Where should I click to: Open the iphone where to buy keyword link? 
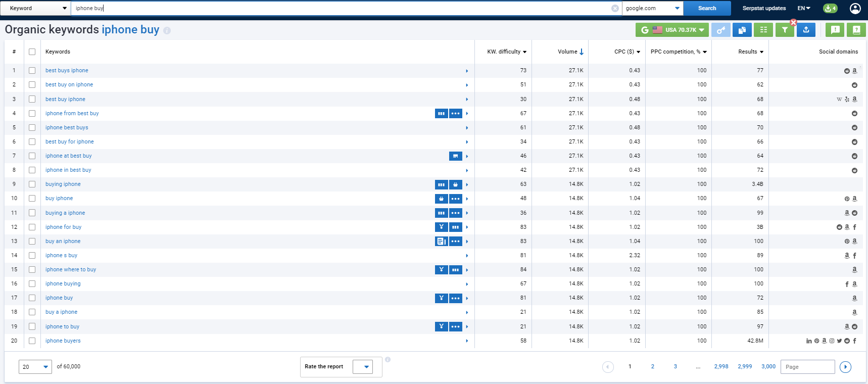71,270
